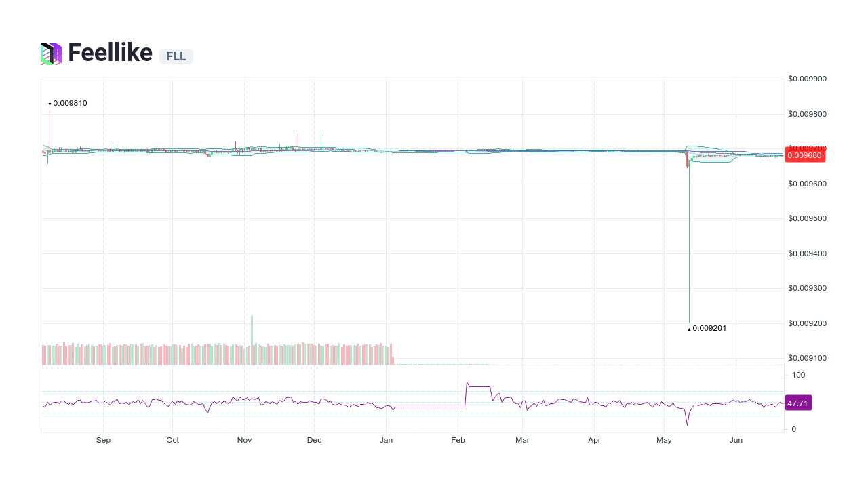Image resolution: width=868 pixels, height=488 pixels.
Task: Open the Sep axis label
Action: [103, 440]
